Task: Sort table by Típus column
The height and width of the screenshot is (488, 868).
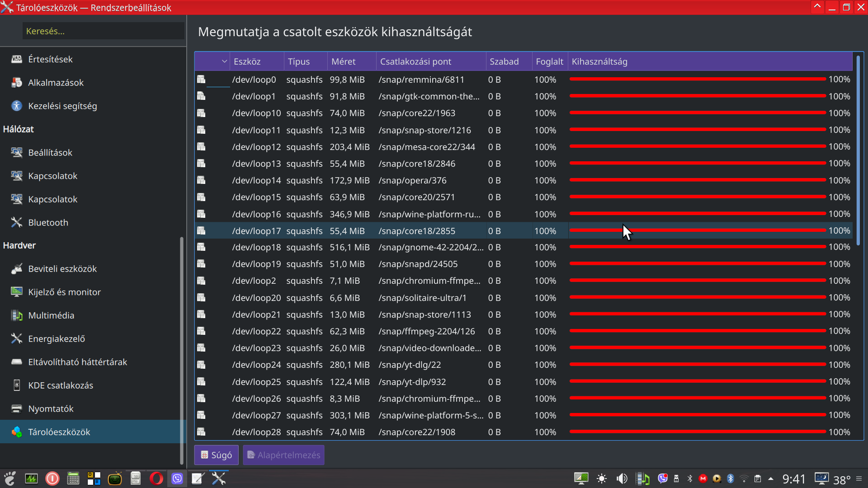Action: click(x=306, y=61)
